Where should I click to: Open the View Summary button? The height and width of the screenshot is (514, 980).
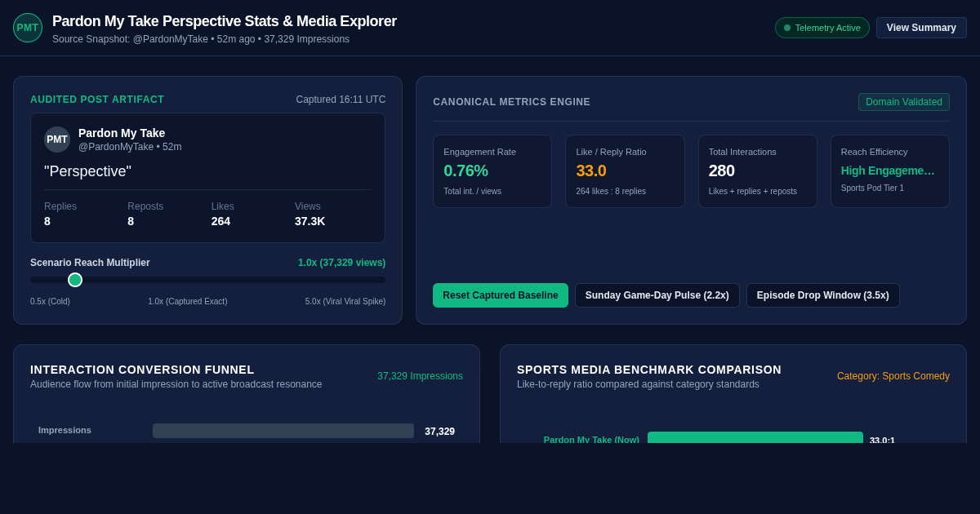(921, 28)
